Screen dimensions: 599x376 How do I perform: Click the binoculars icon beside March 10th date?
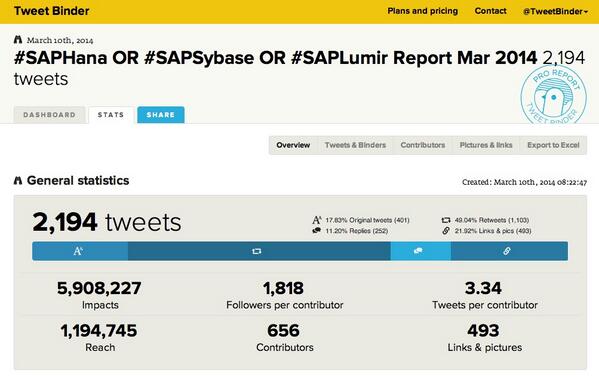[x=18, y=39]
